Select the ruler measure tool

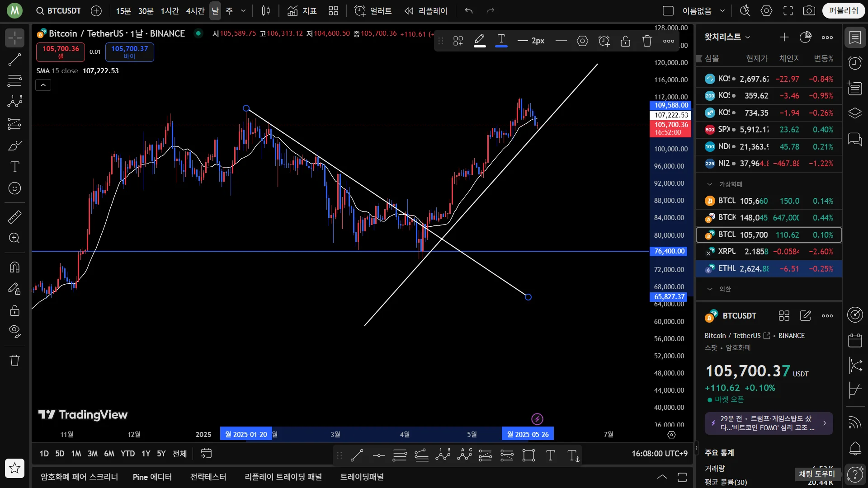pyautogui.click(x=14, y=217)
